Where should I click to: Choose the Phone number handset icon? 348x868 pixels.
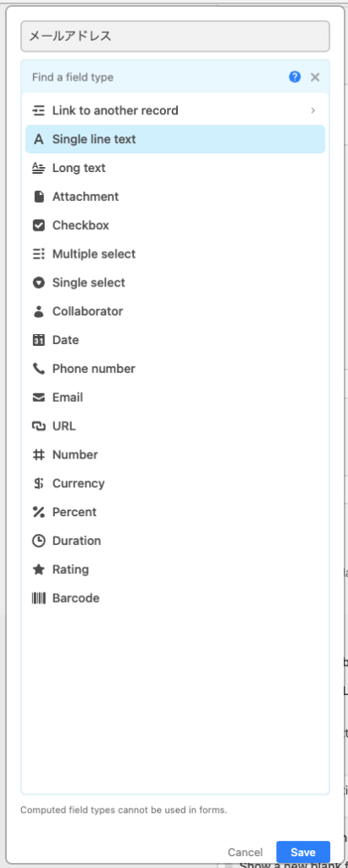[x=38, y=369]
